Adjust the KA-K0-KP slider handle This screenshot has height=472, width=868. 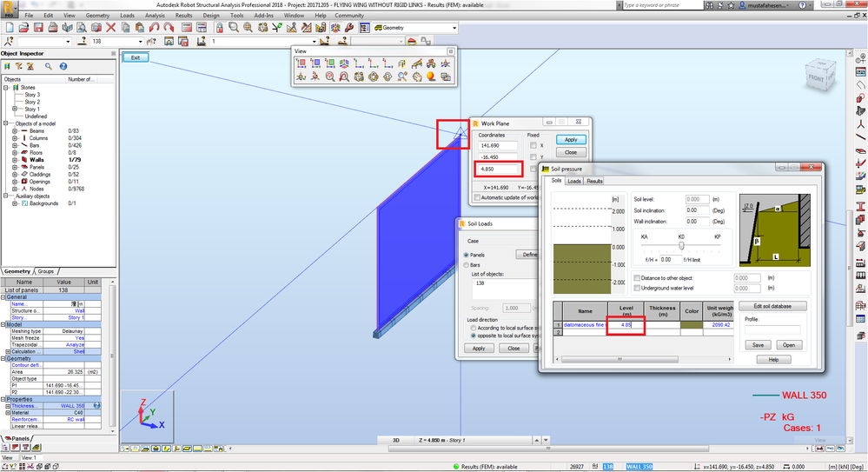pos(681,246)
